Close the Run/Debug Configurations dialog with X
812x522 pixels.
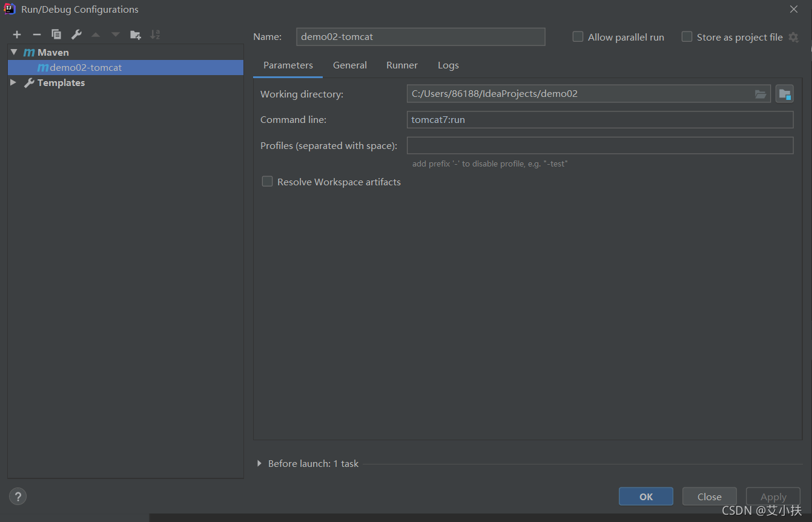coord(794,9)
